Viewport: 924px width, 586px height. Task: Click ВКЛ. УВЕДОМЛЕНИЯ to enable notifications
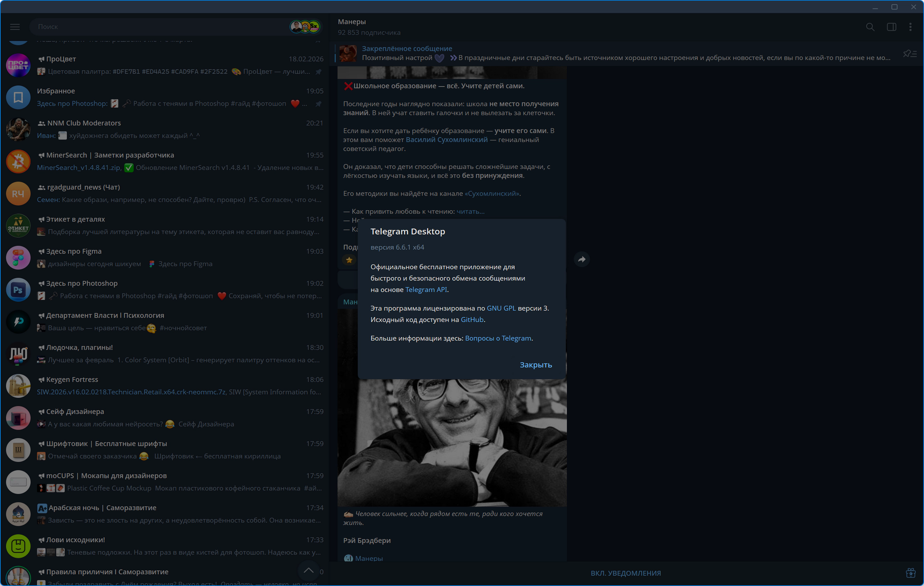[626, 573]
